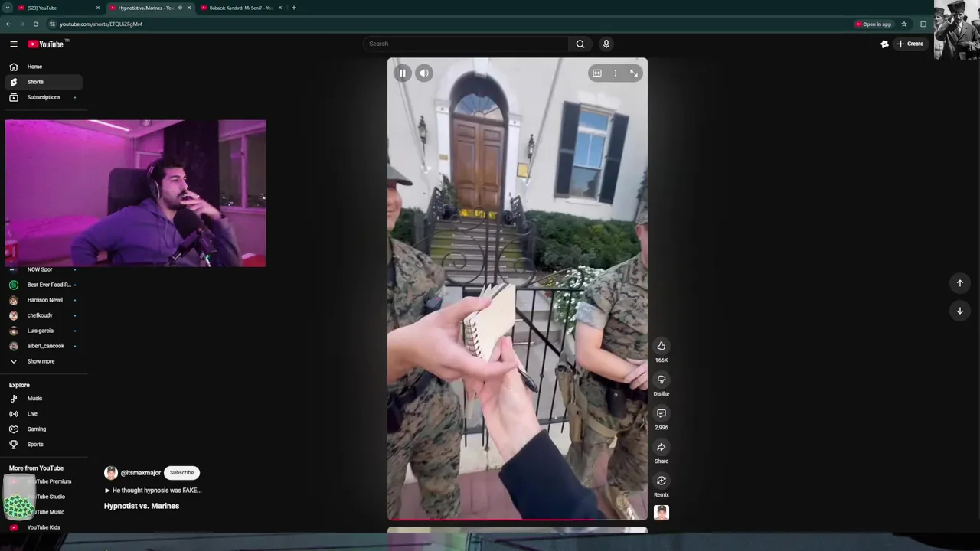Remix this Short
Viewport: 980px width, 551px height.
(661, 481)
